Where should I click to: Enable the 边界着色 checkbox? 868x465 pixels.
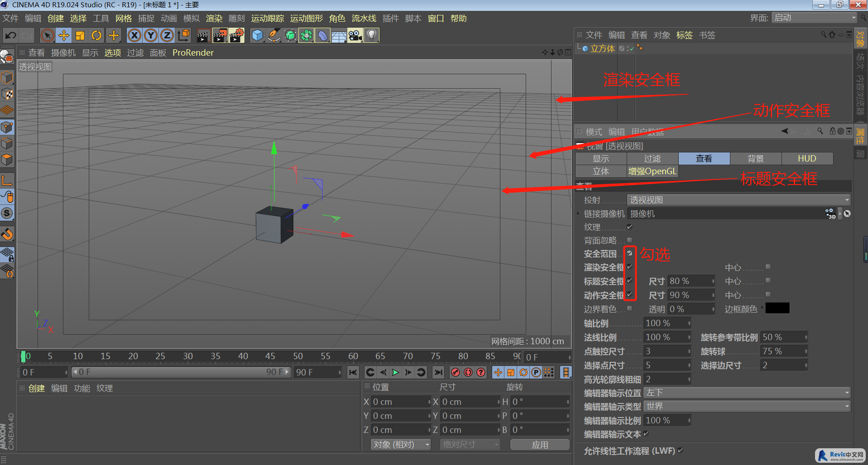coord(629,308)
